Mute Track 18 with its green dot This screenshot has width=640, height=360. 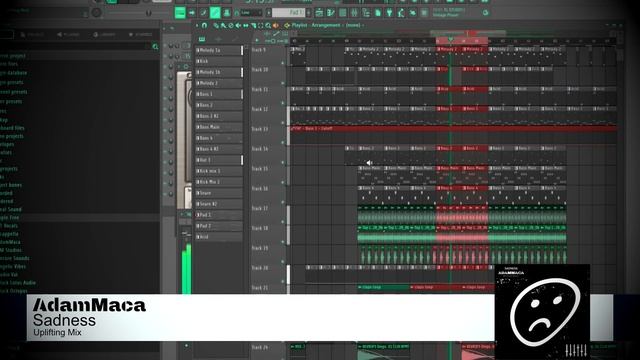tap(282, 242)
